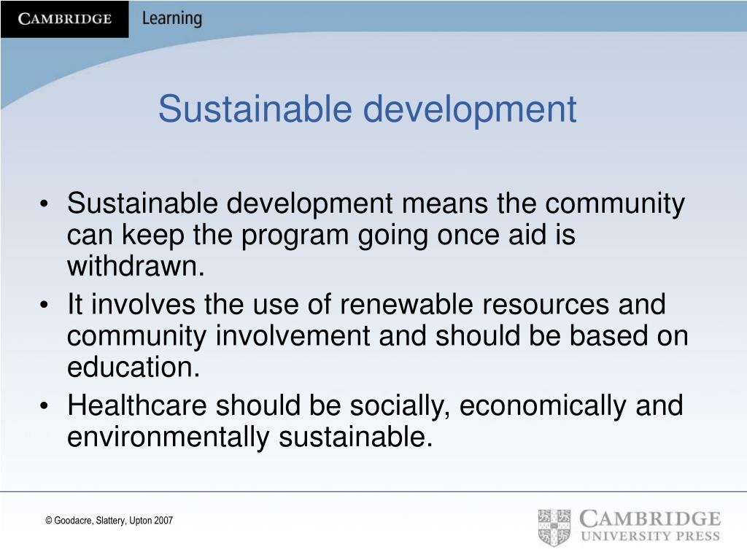This screenshot has width=747, height=560.
Task: Click the line 'community involvement and should be based on'
Action: click(378, 335)
